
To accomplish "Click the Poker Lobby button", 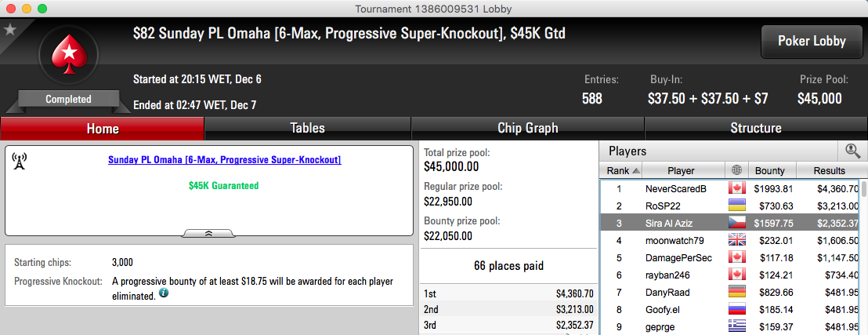I will pos(812,41).
